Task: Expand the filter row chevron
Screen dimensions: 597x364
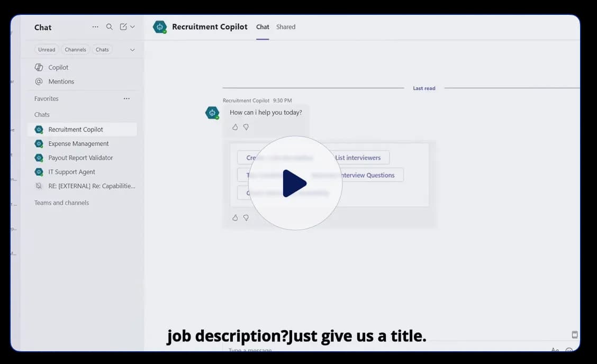Action: point(132,50)
